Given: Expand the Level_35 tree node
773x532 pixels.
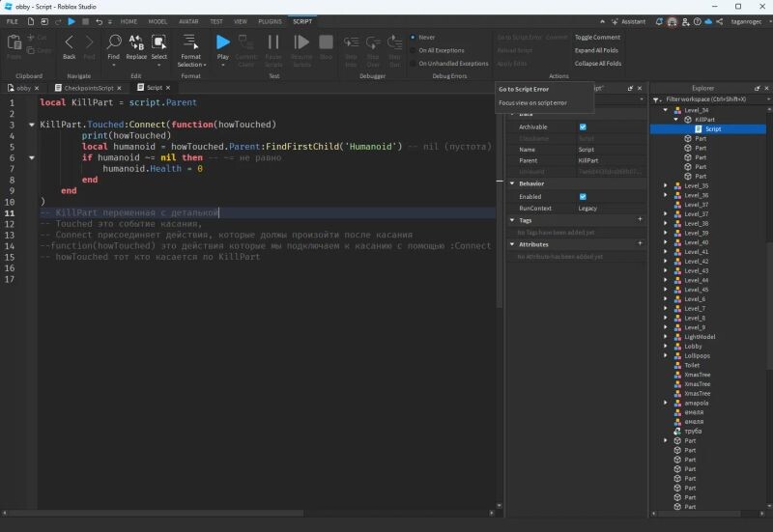Looking at the screenshot, I should (665, 185).
